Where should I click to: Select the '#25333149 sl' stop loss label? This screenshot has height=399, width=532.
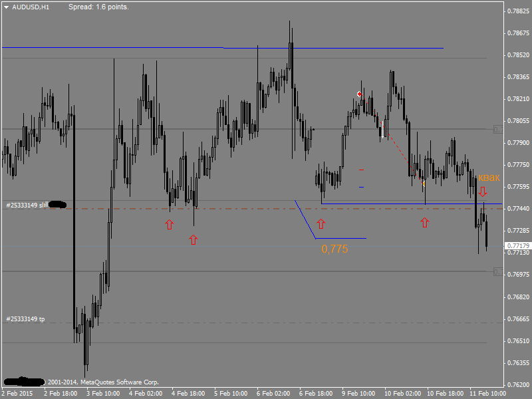pos(25,205)
